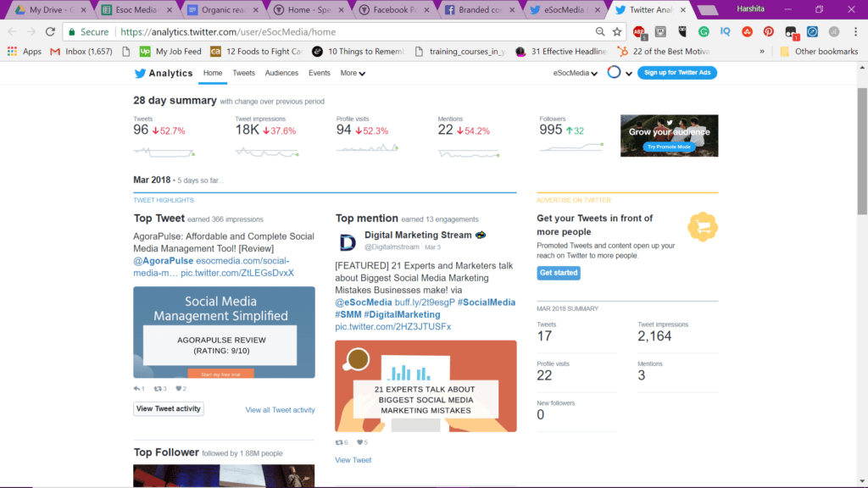Click the pic.twitter.com/2HZ3JTUSFx link
The image size is (868, 488).
[x=393, y=326]
